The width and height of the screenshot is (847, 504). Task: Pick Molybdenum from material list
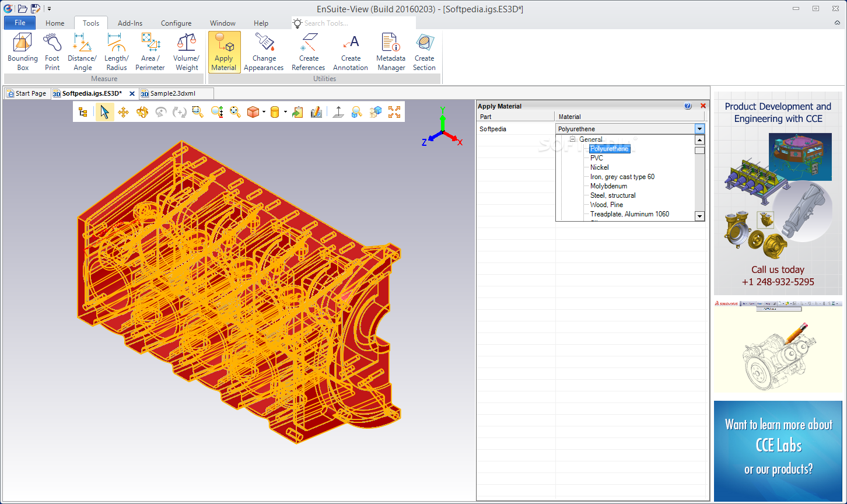click(x=609, y=186)
